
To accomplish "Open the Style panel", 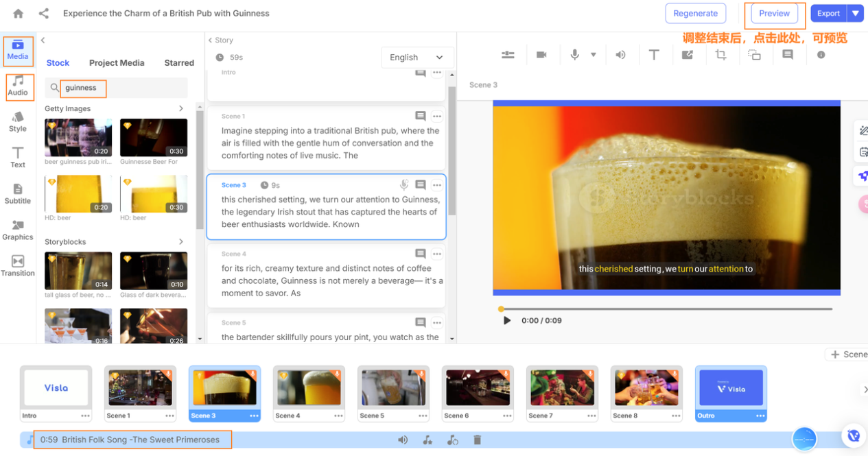I will point(18,122).
